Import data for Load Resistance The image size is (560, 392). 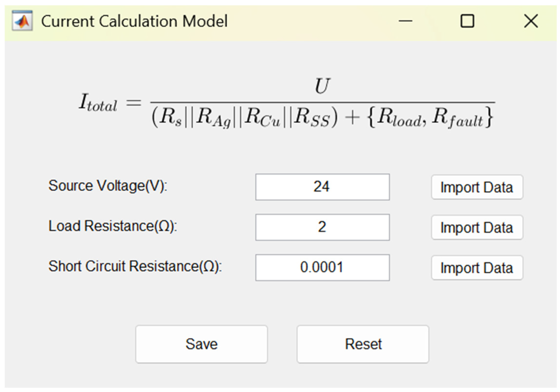[477, 227]
